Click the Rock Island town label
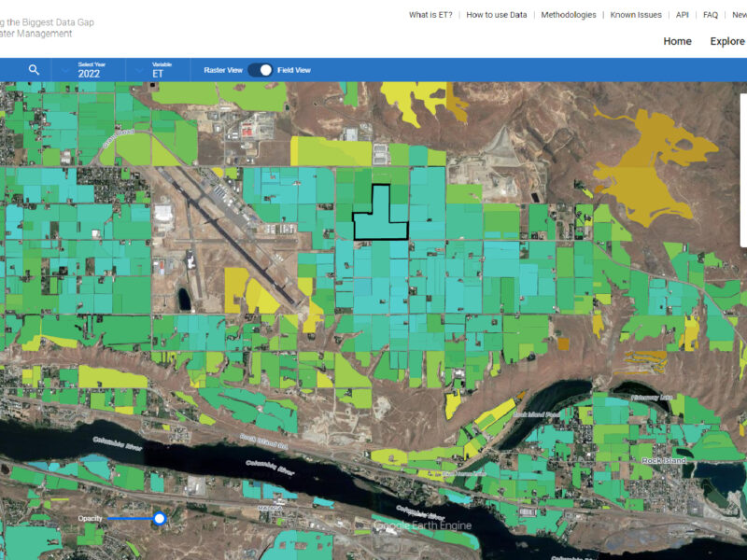This screenshot has height=560, width=747. coord(664,461)
